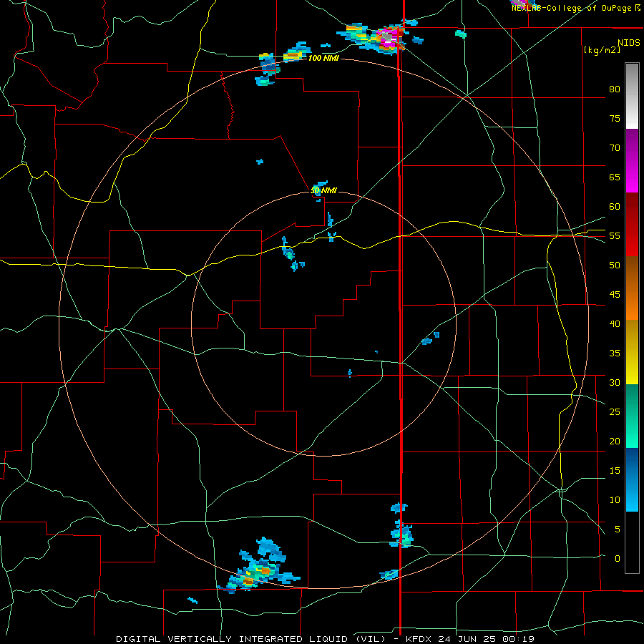This screenshot has width=644, height=644.
Task: Select the black segment at the scale bottom
Action: coord(632,542)
